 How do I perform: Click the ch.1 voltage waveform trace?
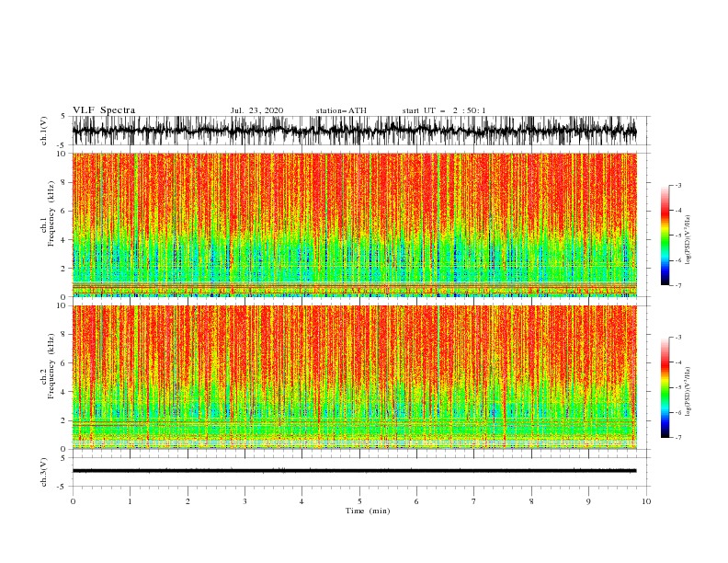355,131
